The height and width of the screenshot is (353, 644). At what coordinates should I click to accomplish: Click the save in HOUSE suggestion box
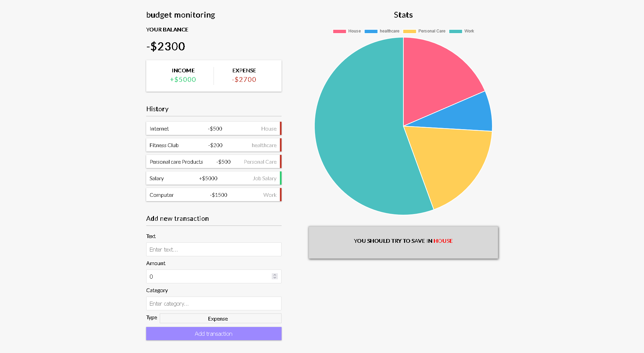[403, 242]
